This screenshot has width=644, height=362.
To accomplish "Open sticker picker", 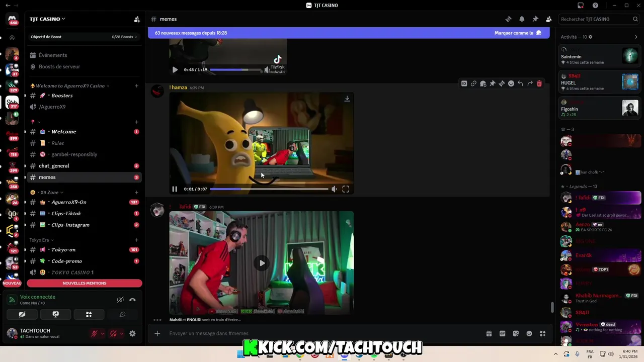I will click(516, 333).
